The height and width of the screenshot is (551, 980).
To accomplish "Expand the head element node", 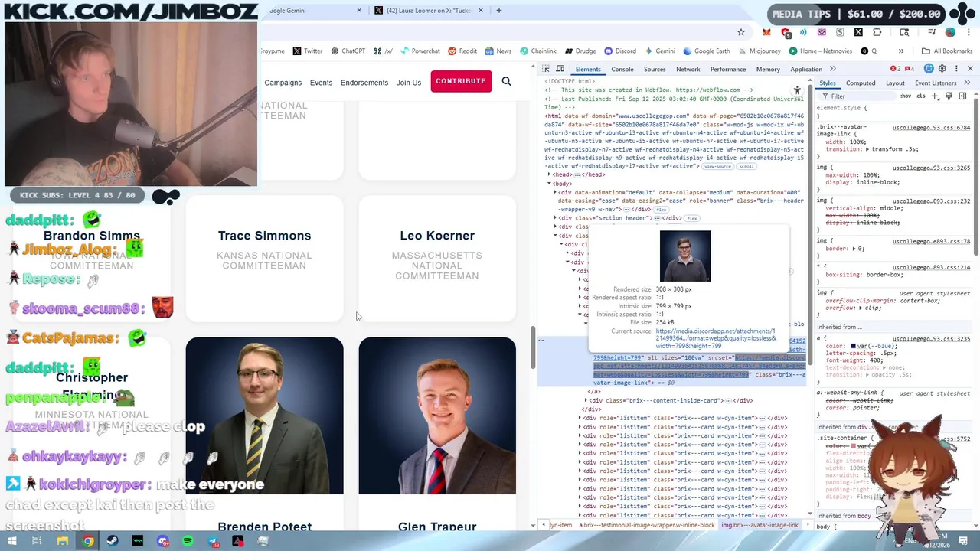I will tap(549, 174).
